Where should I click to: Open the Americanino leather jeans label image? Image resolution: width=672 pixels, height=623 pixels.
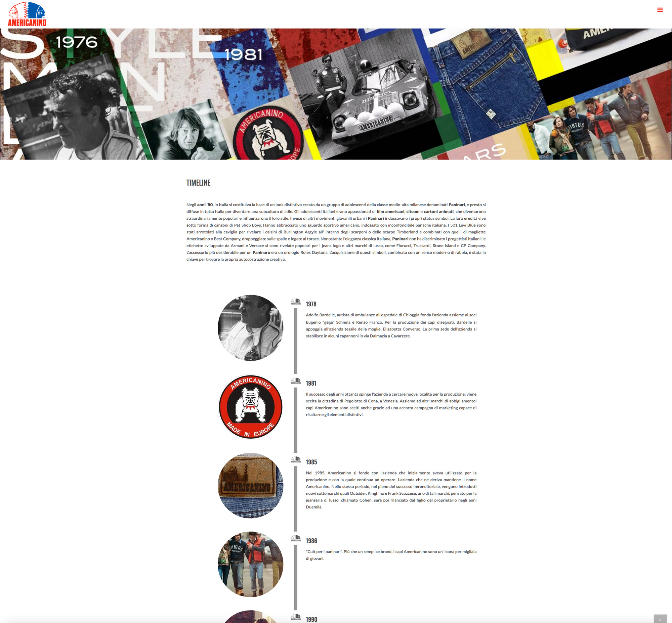click(250, 485)
